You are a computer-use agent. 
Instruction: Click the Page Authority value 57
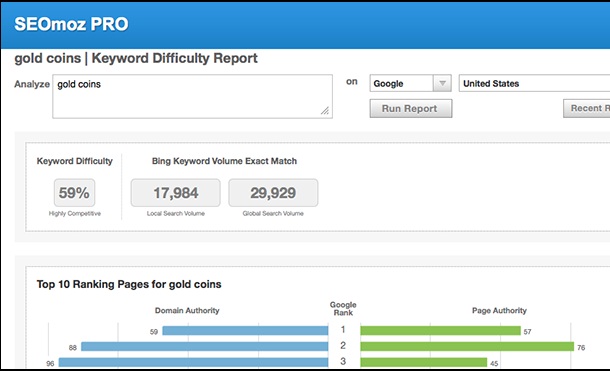527,332
